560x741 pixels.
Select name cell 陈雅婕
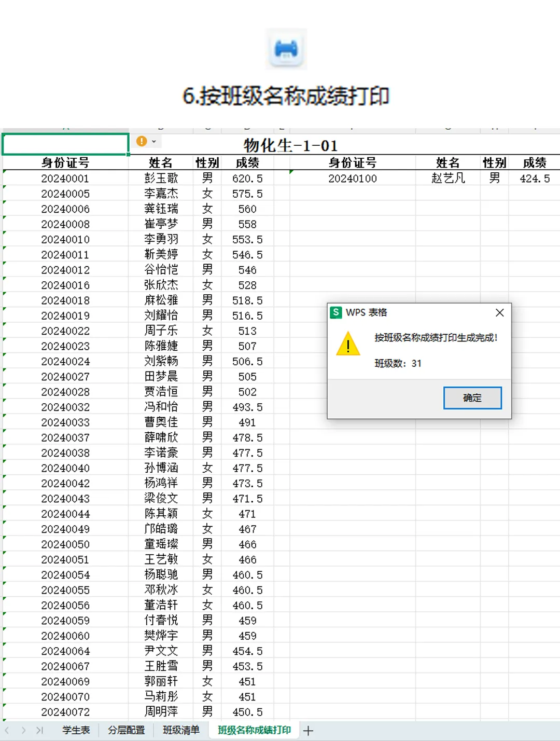click(161, 346)
